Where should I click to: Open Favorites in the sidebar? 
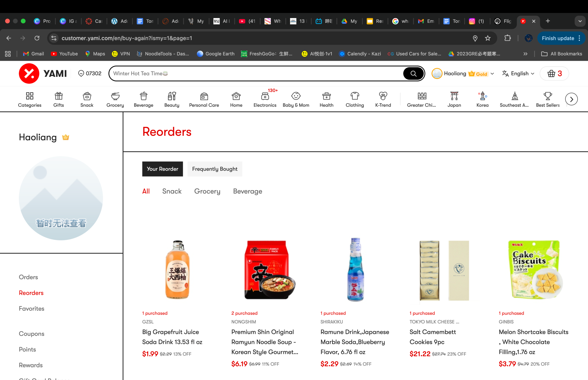coord(32,308)
